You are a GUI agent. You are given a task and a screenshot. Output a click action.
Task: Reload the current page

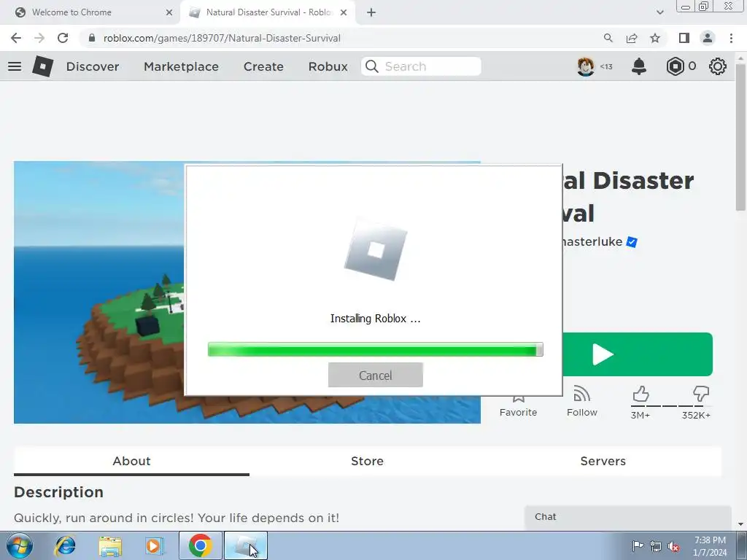63,38
